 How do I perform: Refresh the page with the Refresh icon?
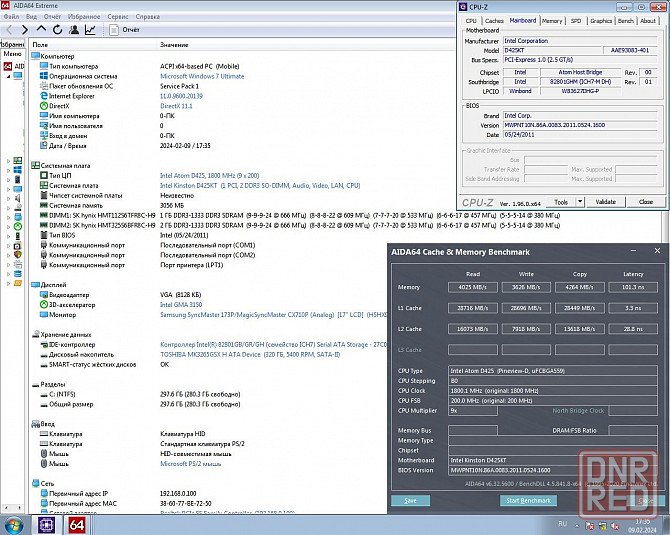pyautogui.click(x=57, y=30)
